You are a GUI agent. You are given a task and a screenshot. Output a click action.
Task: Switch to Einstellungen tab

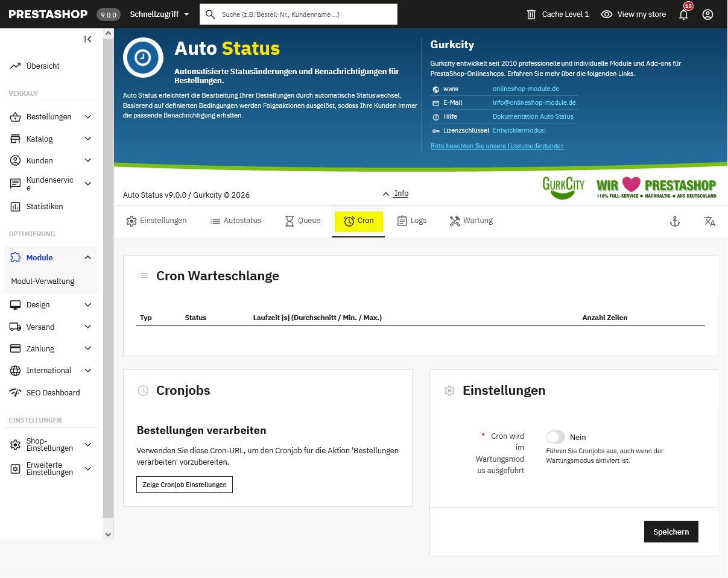(x=156, y=221)
